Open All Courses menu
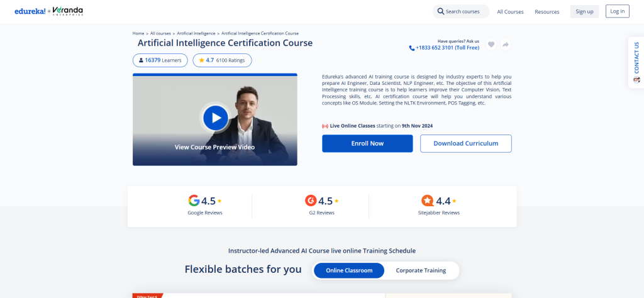 coord(510,12)
